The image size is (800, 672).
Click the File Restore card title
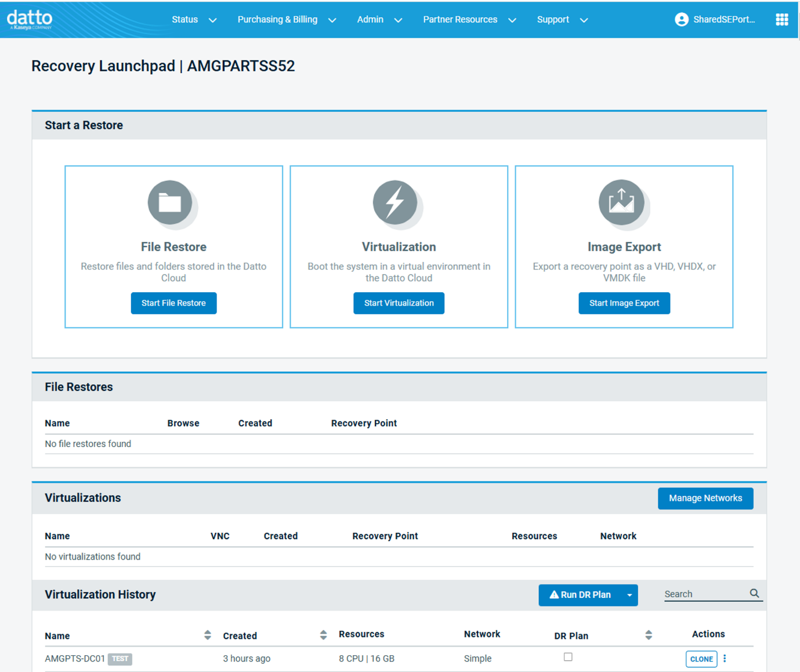pyautogui.click(x=173, y=247)
